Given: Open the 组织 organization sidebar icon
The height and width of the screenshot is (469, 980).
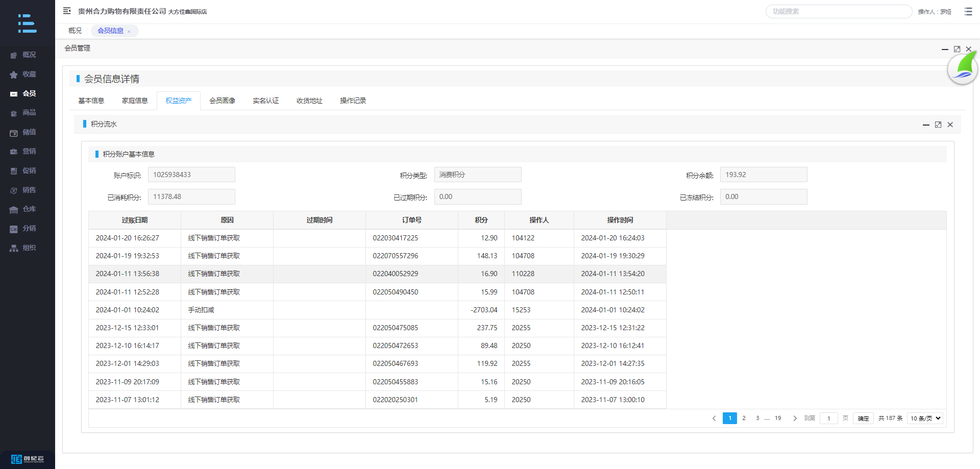Looking at the screenshot, I should pyautogui.click(x=14, y=248).
